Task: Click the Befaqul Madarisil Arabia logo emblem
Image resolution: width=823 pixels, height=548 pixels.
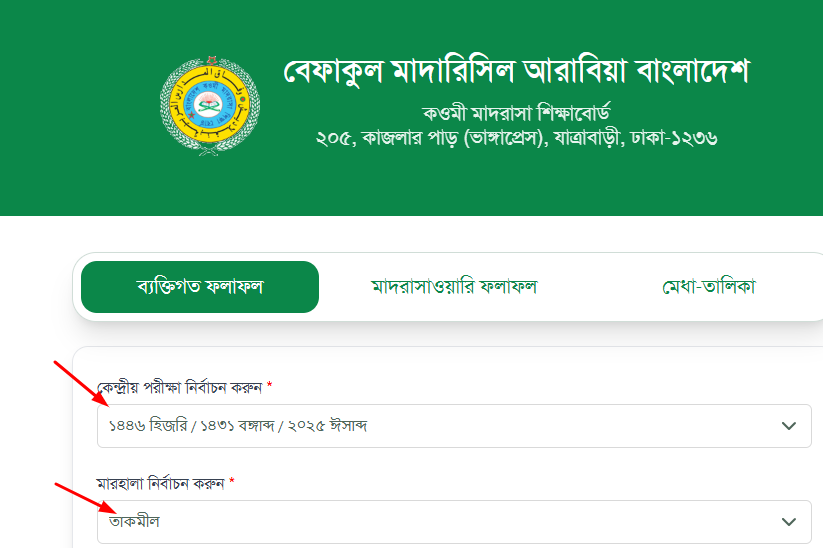Action: coord(210,106)
